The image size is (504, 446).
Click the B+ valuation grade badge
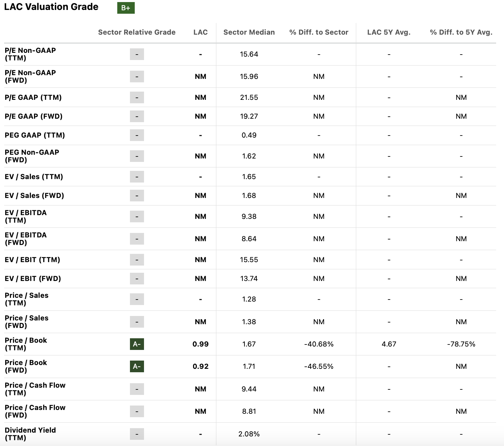[x=126, y=8]
